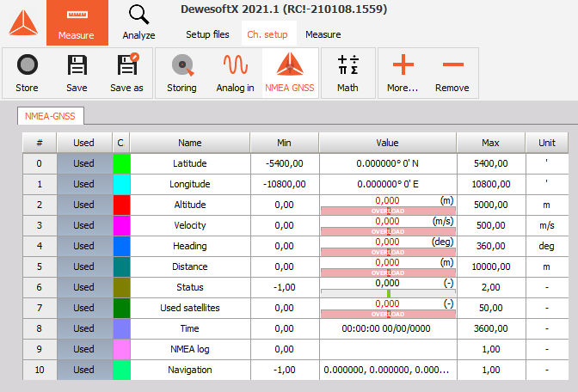Open the Setup files tab
Screen dimensions: 578x392
tap(207, 34)
